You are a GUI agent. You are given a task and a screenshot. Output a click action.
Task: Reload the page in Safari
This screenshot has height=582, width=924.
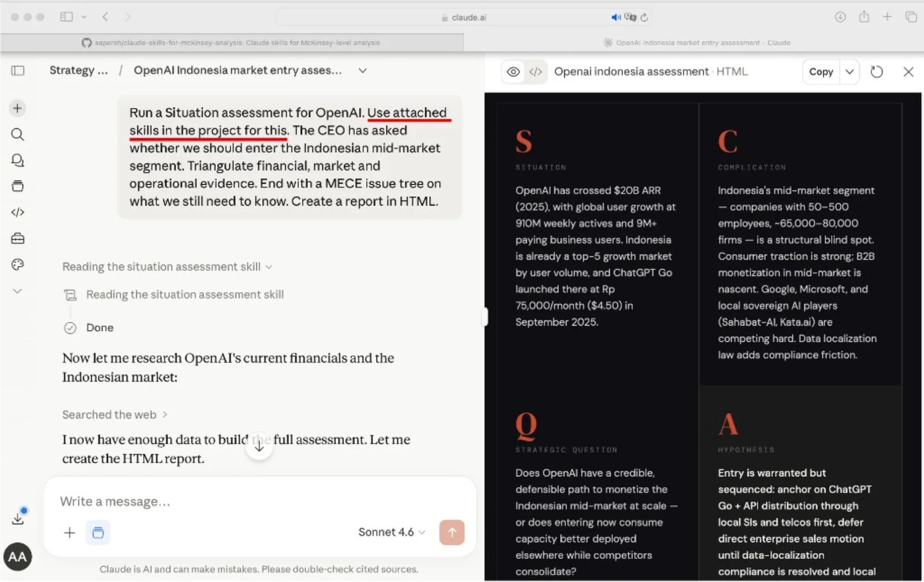click(x=644, y=17)
